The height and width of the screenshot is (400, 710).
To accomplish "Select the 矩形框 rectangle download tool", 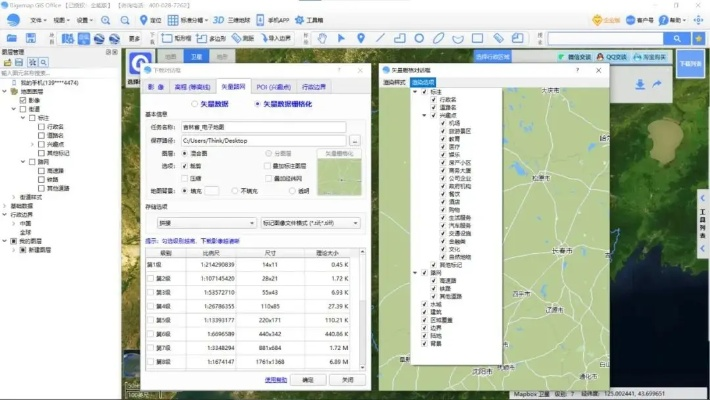I will point(176,38).
